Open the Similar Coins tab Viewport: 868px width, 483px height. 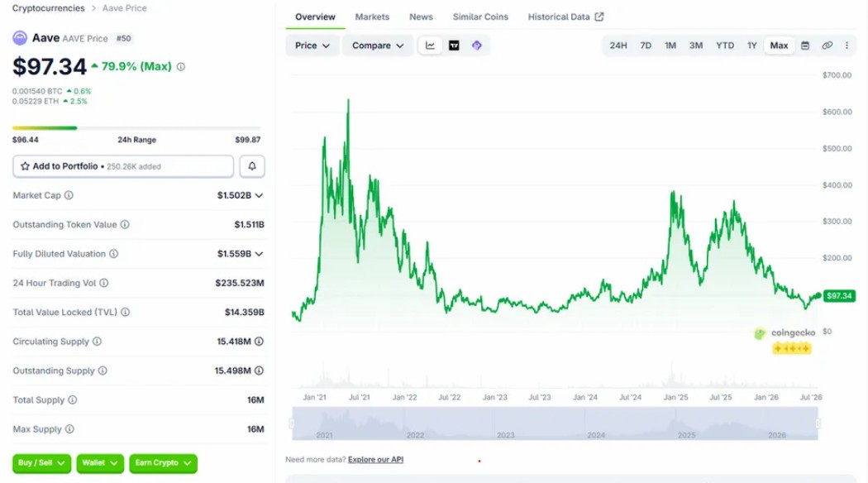click(x=480, y=17)
